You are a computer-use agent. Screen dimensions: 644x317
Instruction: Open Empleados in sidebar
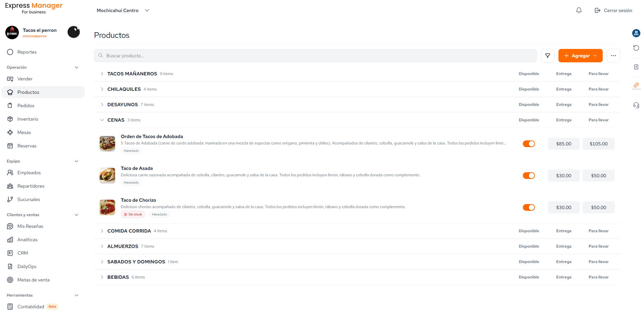point(43,173)
